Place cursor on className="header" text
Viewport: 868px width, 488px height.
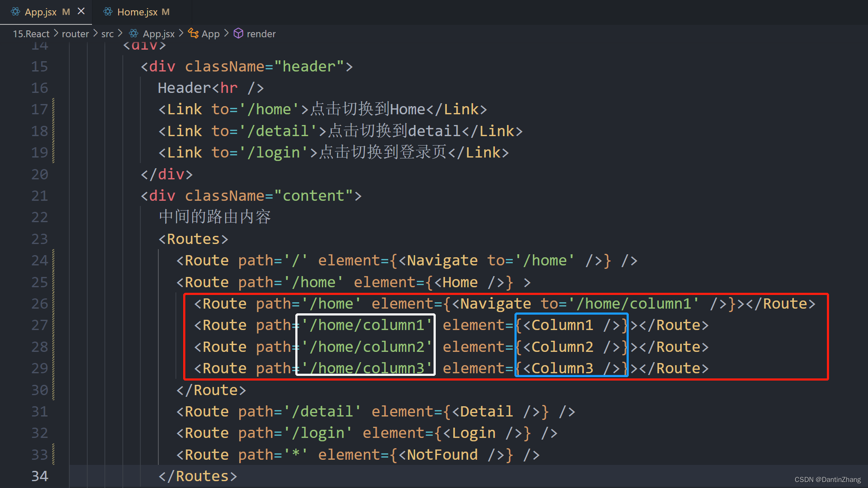click(265, 66)
